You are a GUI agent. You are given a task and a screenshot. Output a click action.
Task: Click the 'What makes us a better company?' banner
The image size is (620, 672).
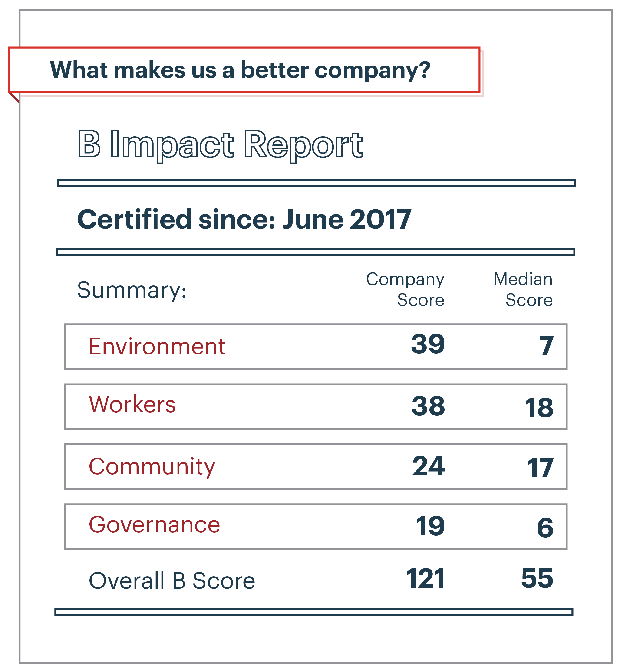coord(244,70)
